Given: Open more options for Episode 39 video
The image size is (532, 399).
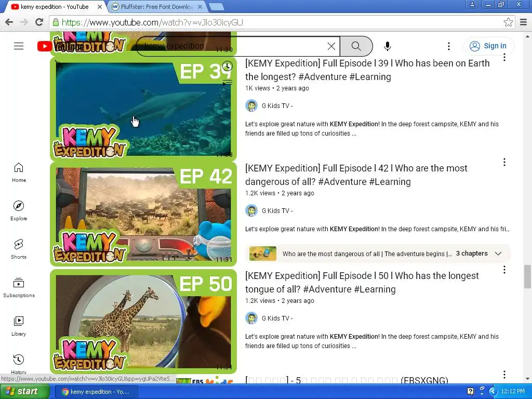Looking at the screenshot, I should pyautogui.click(x=504, y=57).
